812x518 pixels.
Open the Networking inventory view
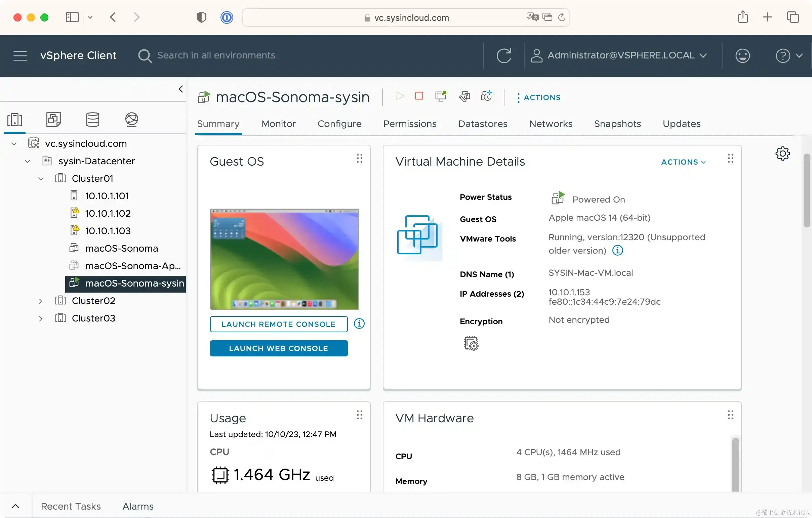(131, 120)
